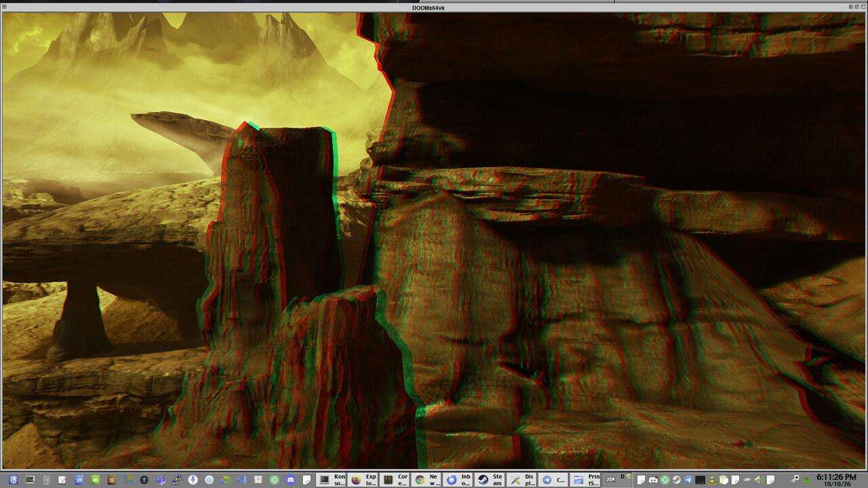Open the calculator launcher icon
This screenshot has height=488, width=868.
pyautogui.click(x=46, y=480)
